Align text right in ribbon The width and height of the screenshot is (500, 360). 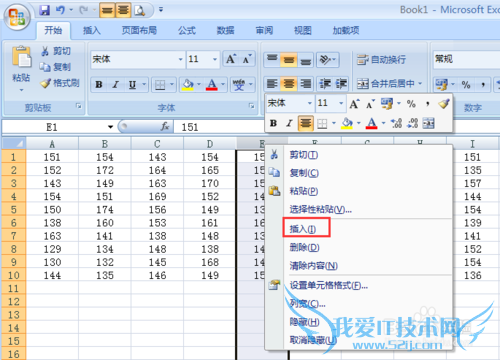[305, 84]
